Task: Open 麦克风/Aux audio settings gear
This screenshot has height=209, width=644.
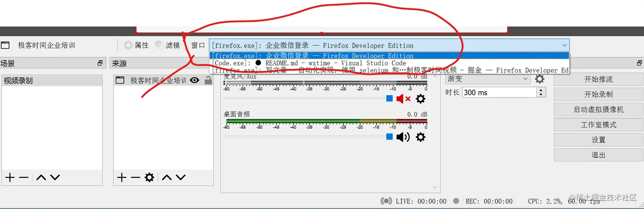Action: [x=420, y=99]
